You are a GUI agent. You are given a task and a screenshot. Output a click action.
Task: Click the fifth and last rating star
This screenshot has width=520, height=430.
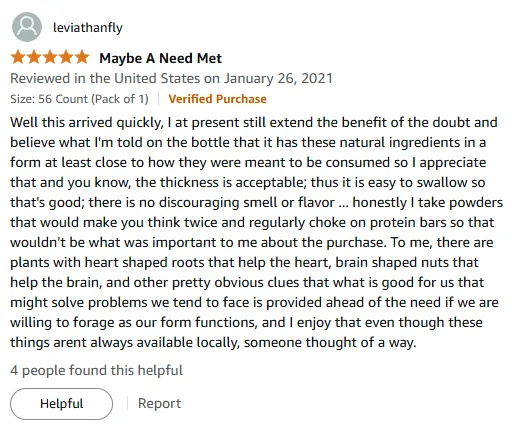tap(82, 58)
